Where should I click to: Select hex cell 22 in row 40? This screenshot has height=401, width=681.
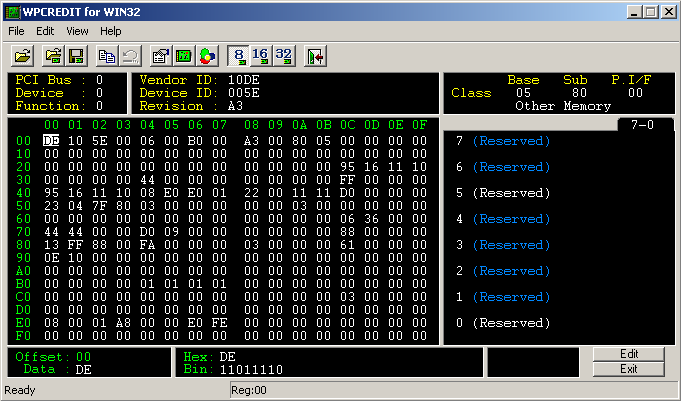[x=251, y=193]
